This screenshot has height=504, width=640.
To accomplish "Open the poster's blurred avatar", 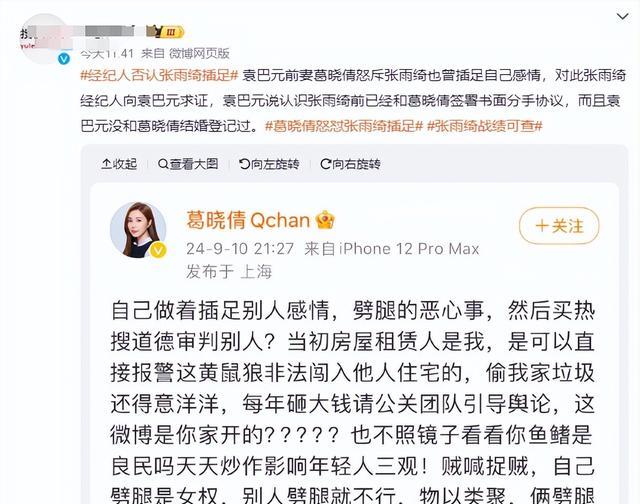I will click(44, 38).
